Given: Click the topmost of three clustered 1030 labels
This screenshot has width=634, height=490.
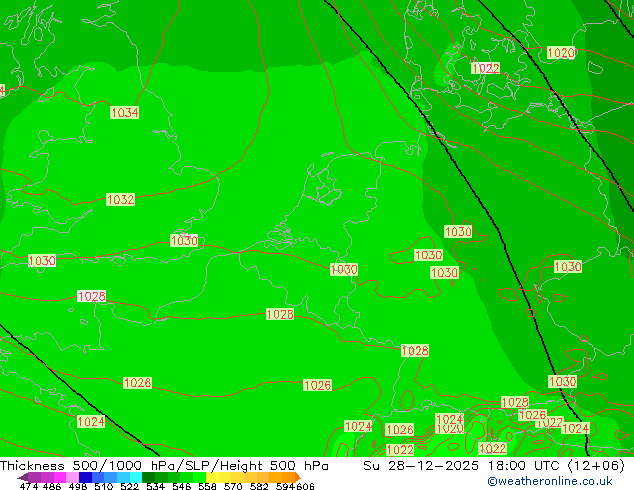Looking at the screenshot, I should point(458,232).
